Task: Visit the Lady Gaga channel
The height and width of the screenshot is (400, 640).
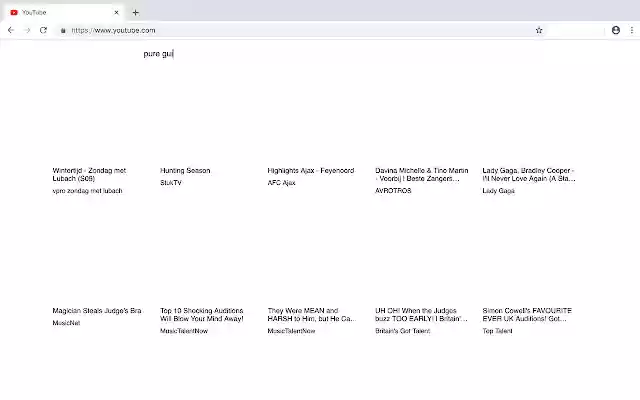Action: [x=498, y=191]
